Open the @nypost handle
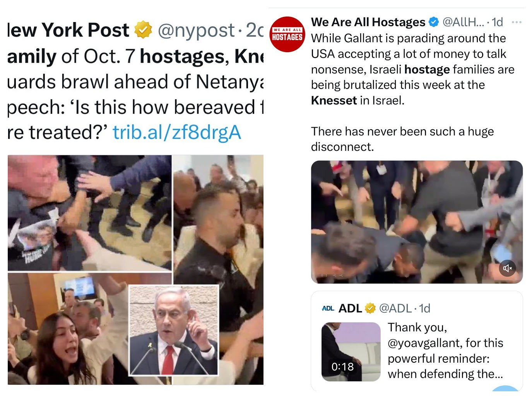The width and height of the screenshot is (532, 399). point(196,30)
